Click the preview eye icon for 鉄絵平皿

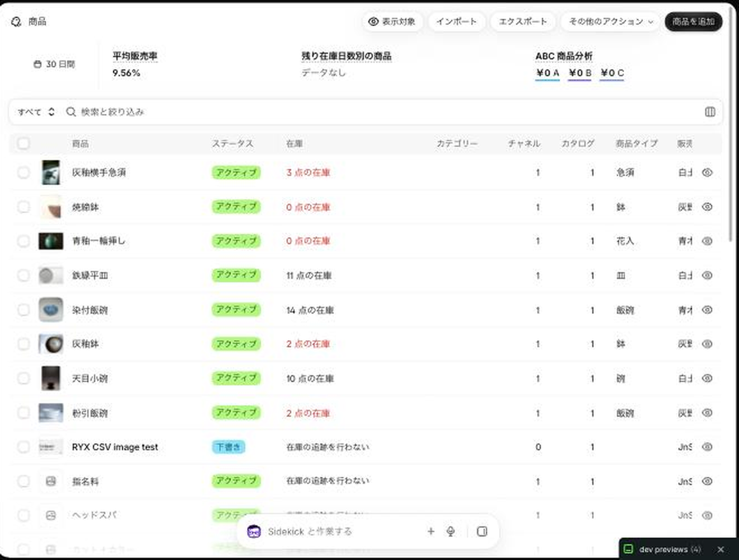point(708,276)
